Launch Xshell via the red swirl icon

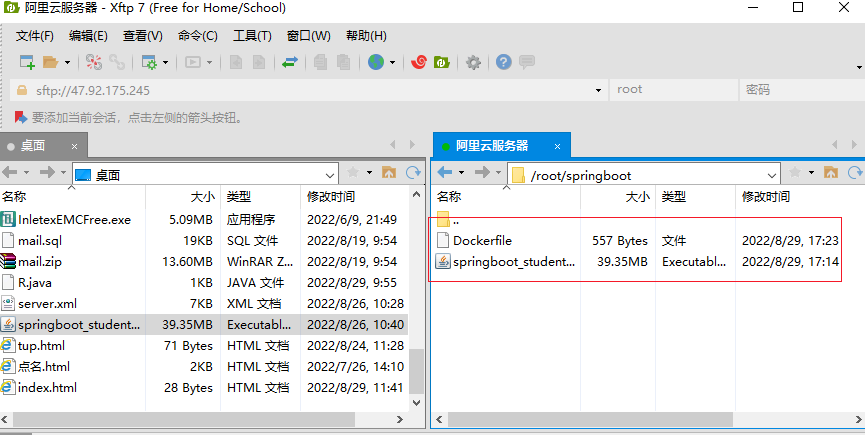(419, 62)
